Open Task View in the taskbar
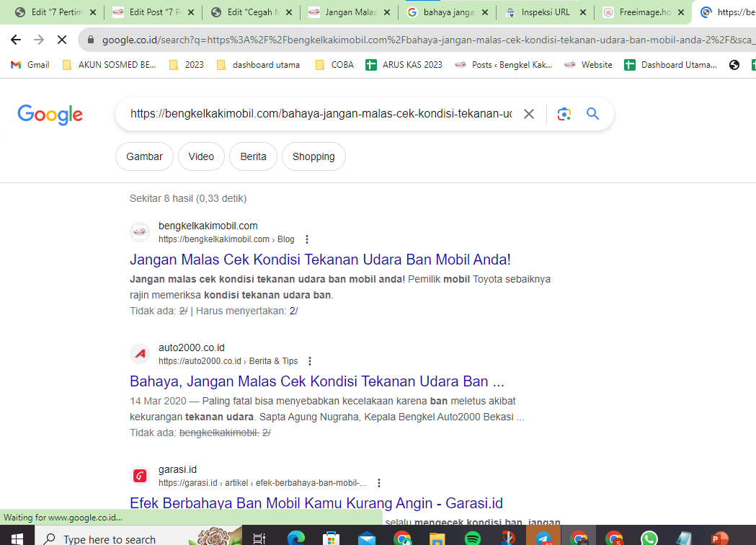 click(x=259, y=539)
